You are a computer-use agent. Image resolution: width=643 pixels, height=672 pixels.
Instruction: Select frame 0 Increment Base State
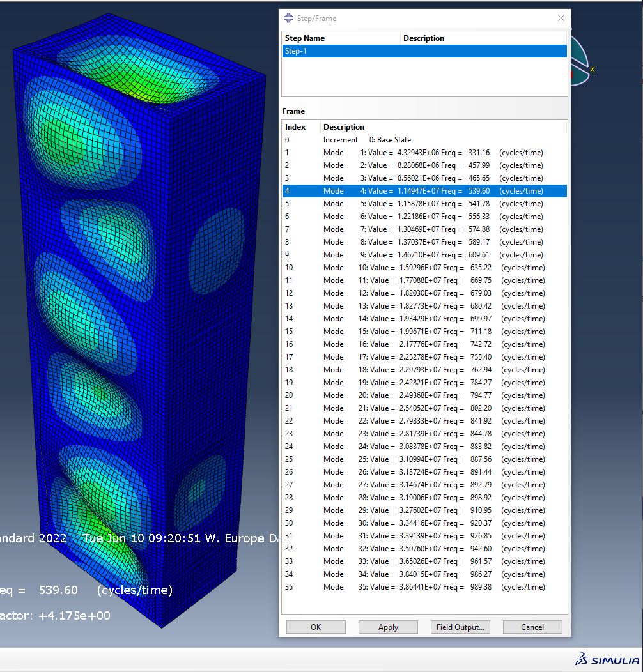424,140
